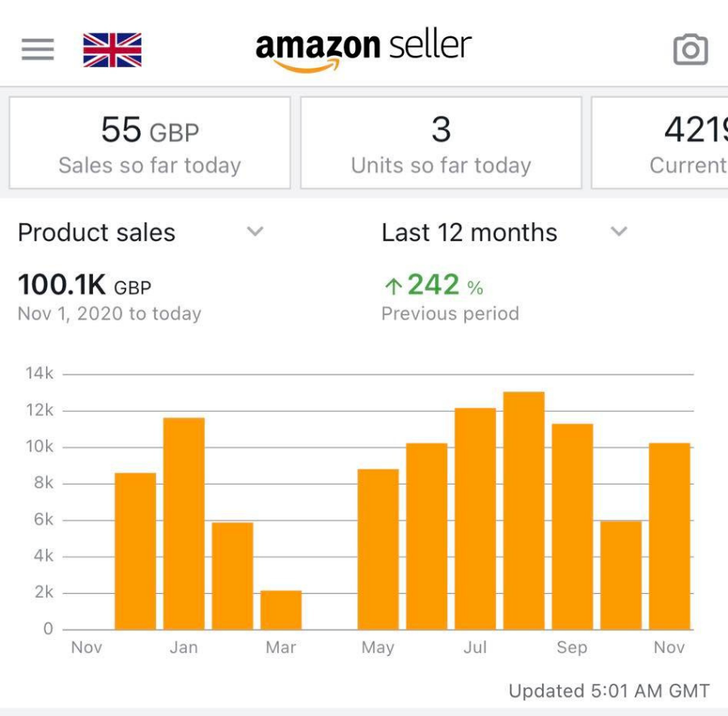The image size is (728, 716).
Task: Select the Product sales metric label
Action: (x=96, y=233)
